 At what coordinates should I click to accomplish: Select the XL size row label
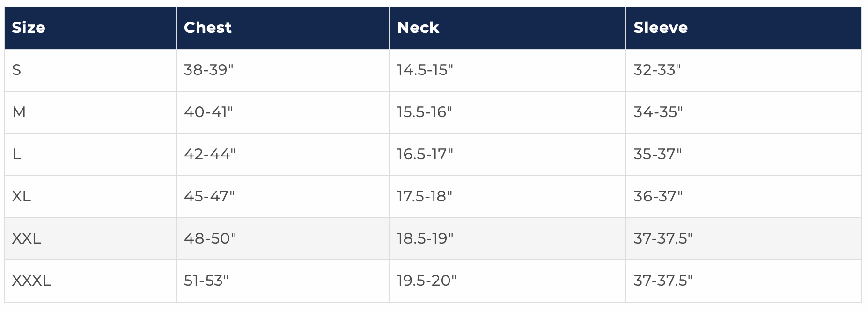pyautogui.click(x=22, y=197)
